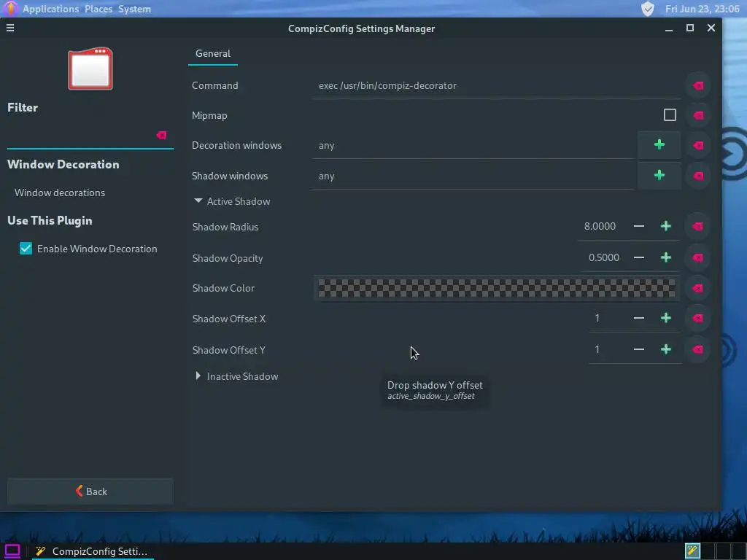
Task: Open the hamburger menu in the title bar
Action: [x=10, y=28]
